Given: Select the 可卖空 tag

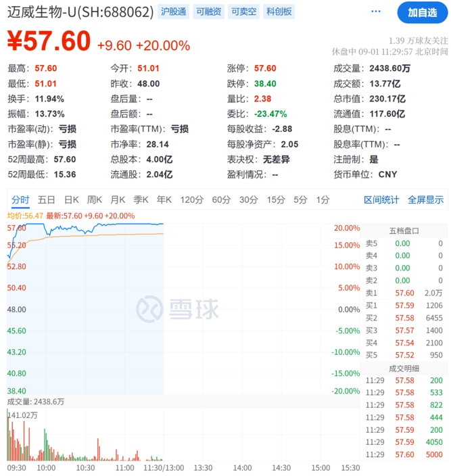Looking at the screenshot, I should pyautogui.click(x=243, y=11).
